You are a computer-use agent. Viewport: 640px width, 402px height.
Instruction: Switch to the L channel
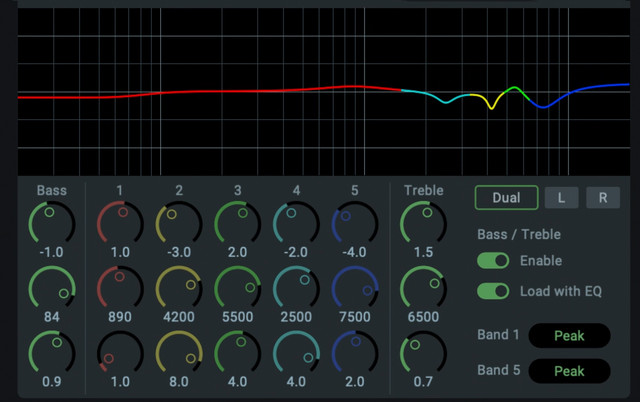pos(561,198)
